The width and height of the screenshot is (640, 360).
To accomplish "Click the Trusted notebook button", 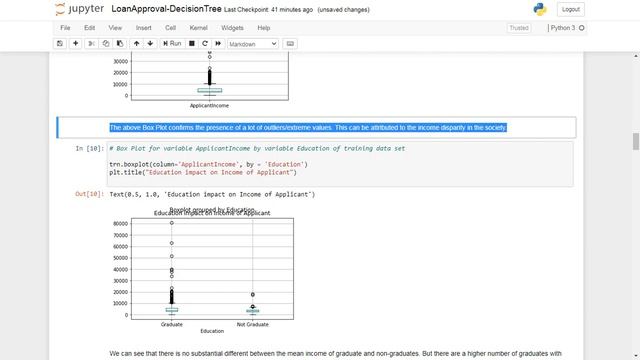I will click(519, 28).
